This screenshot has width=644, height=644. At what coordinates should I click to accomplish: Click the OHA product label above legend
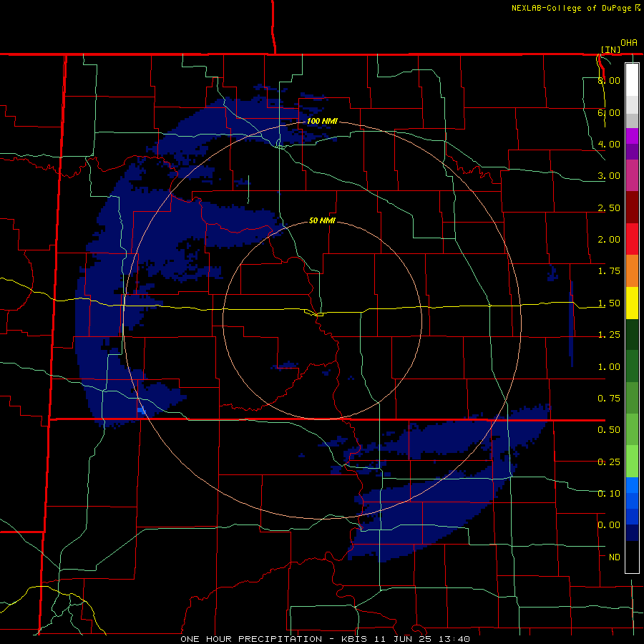click(629, 43)
